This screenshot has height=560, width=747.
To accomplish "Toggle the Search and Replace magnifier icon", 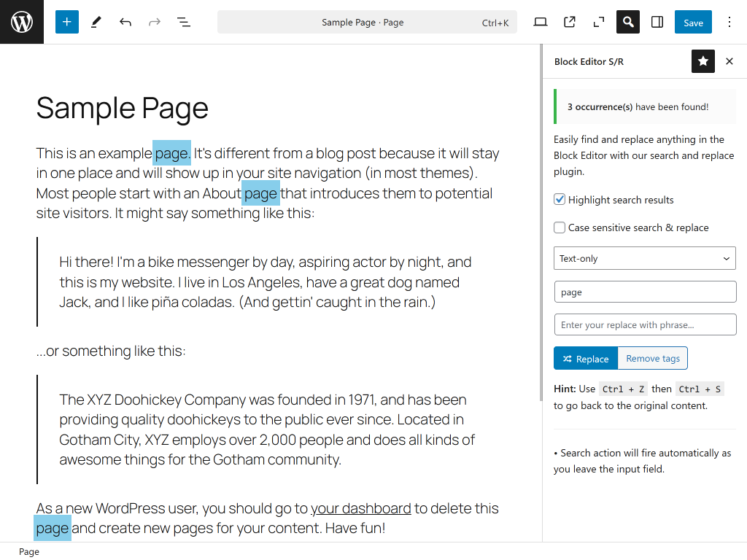I will 628,22.
